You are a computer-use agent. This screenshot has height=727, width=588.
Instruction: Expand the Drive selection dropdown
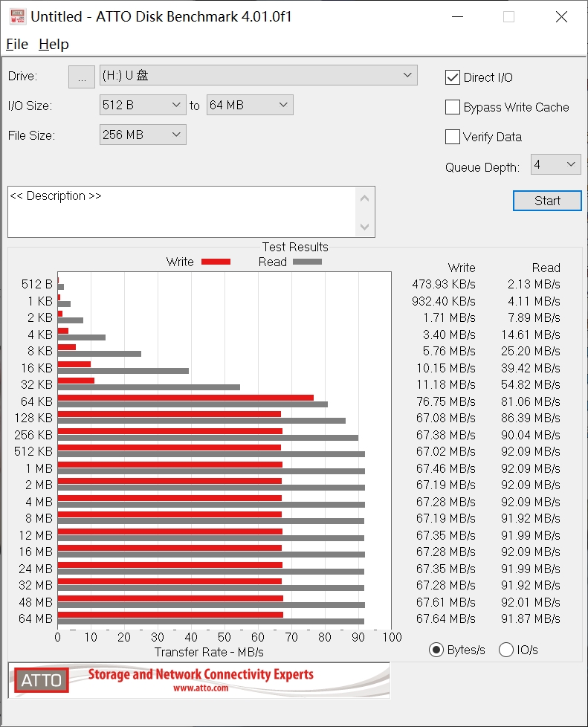pyautogui.click(x=258, y=75)
